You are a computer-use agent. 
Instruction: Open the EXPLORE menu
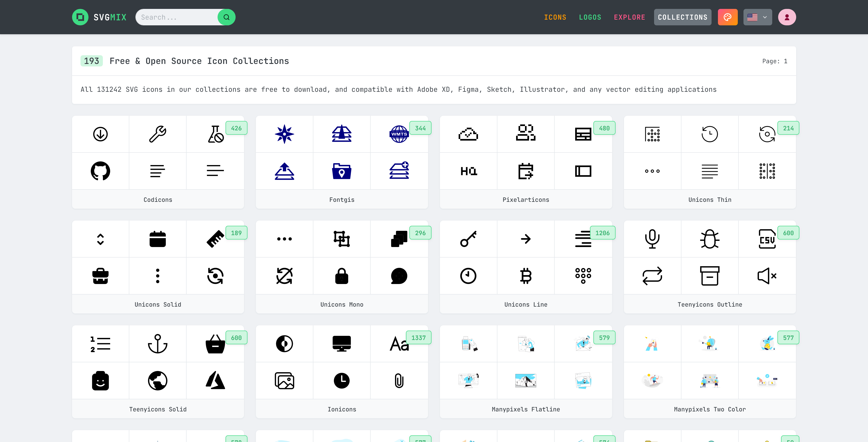point(629,17)
